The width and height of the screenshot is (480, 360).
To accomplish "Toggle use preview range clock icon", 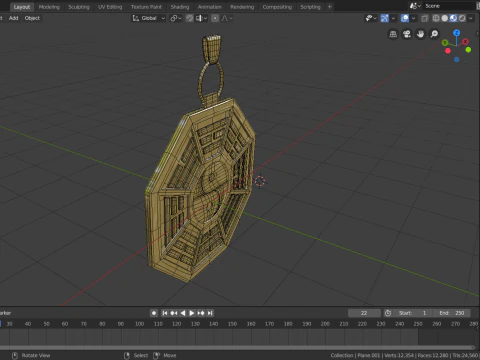I will 388,313.
